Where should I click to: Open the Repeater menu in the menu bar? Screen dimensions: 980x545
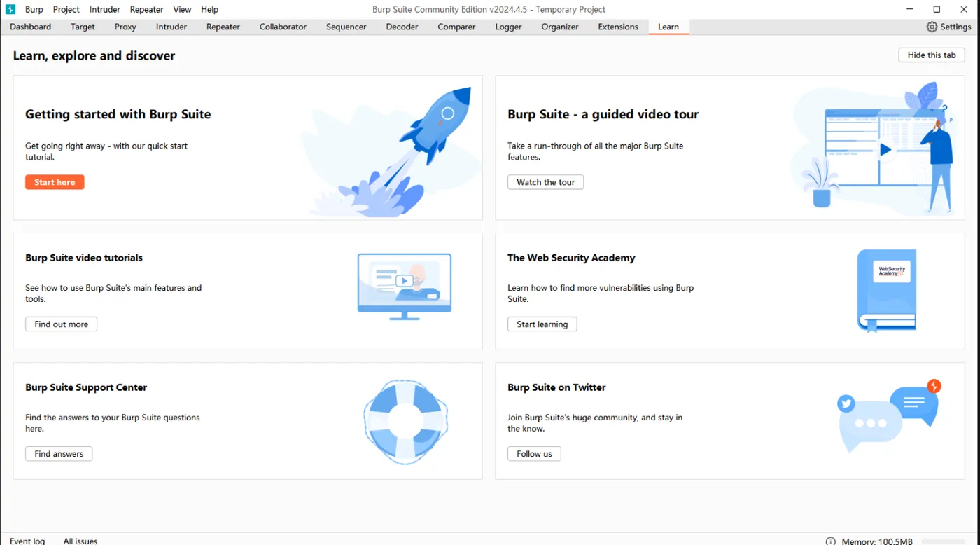pyautogui.click(x=147, y=9)
